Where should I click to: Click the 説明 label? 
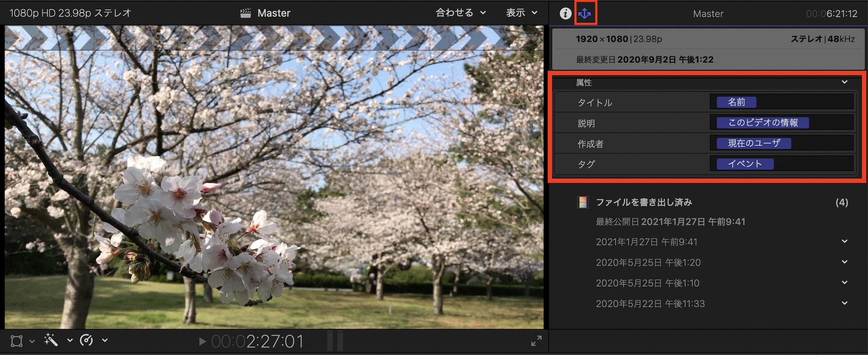pos(586,123)
